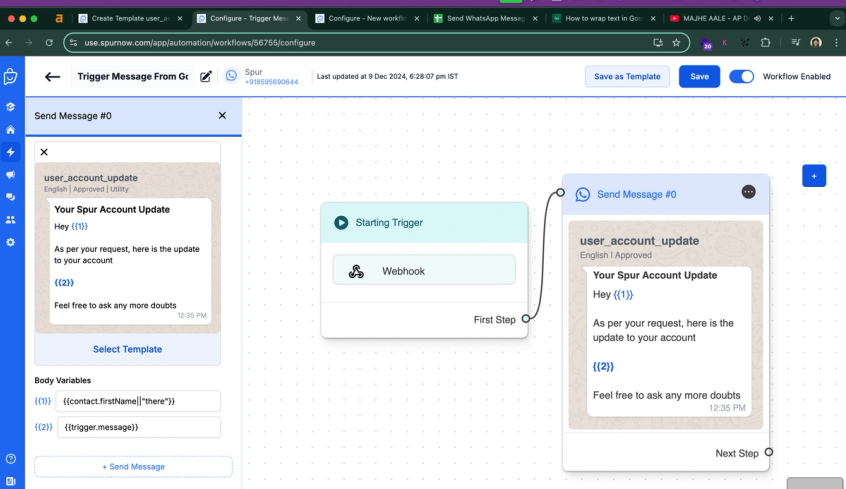
Task: Click the WhatsApp icon on Send Message node
Action: (583, 194)
